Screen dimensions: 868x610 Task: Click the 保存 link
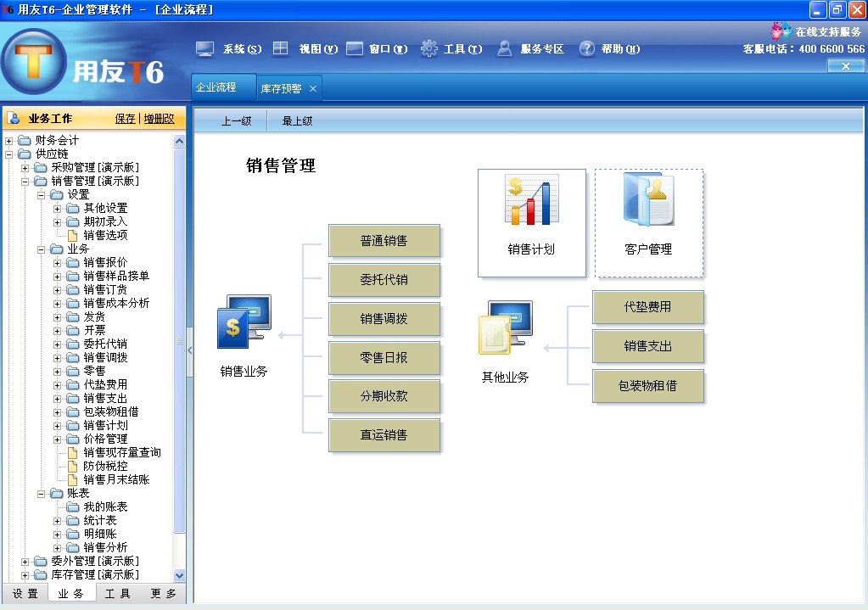coord(125,119)
